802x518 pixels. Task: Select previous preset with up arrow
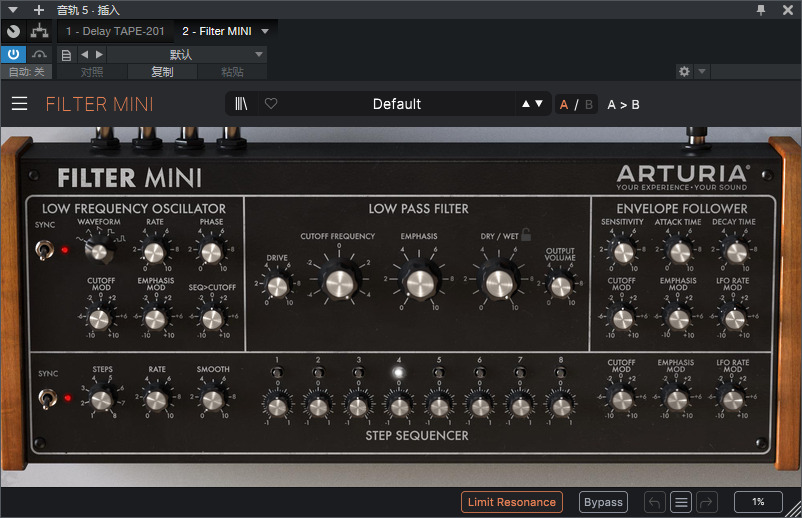(x=526, y=104)
